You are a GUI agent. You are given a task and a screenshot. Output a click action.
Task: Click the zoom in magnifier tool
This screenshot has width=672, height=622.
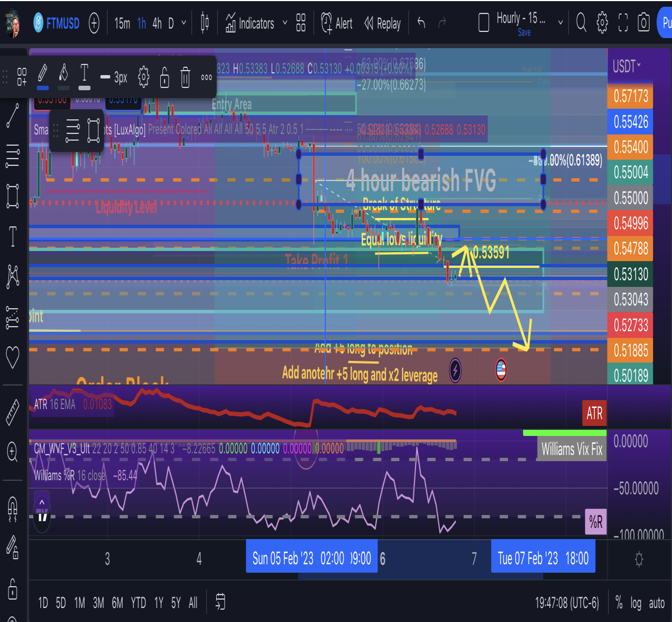(12, 451)
